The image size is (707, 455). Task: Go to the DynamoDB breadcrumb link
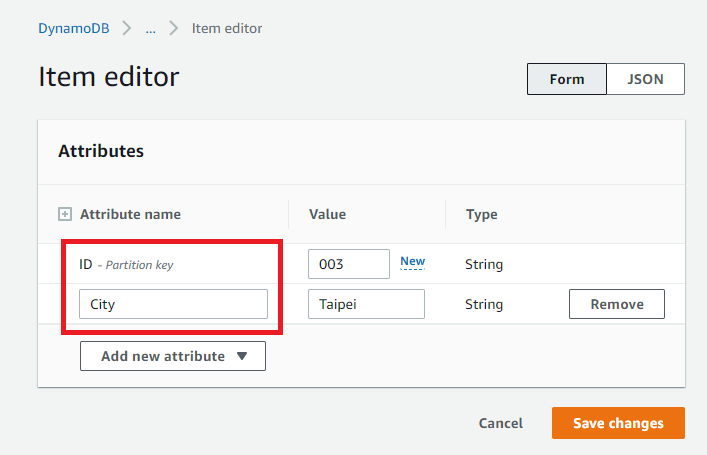pyautogui.click(x=73, y=28)
